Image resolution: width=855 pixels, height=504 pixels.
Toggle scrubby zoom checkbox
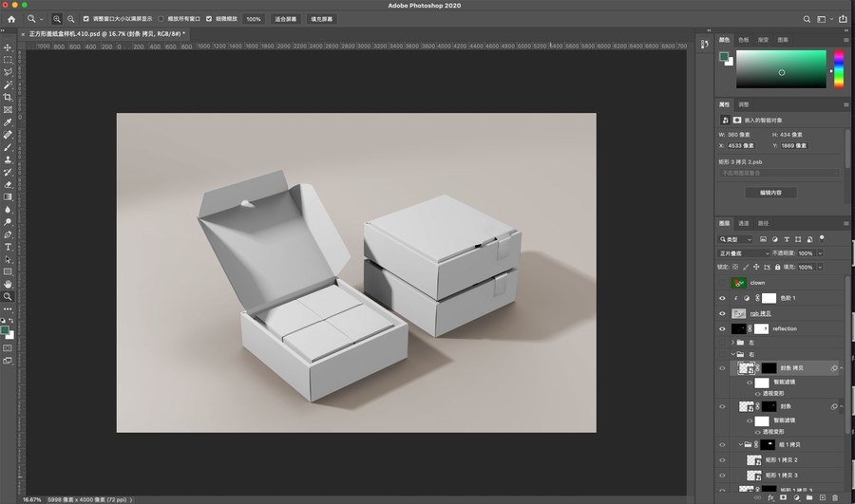pos(209,19)
